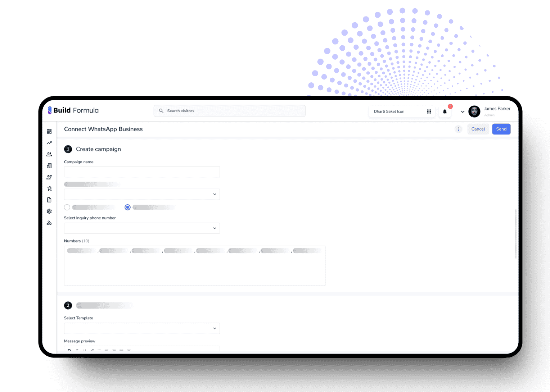Viewport: 550px width, 392px height.
Task: Open the analytics trend line icon
Action: point(49,143)
